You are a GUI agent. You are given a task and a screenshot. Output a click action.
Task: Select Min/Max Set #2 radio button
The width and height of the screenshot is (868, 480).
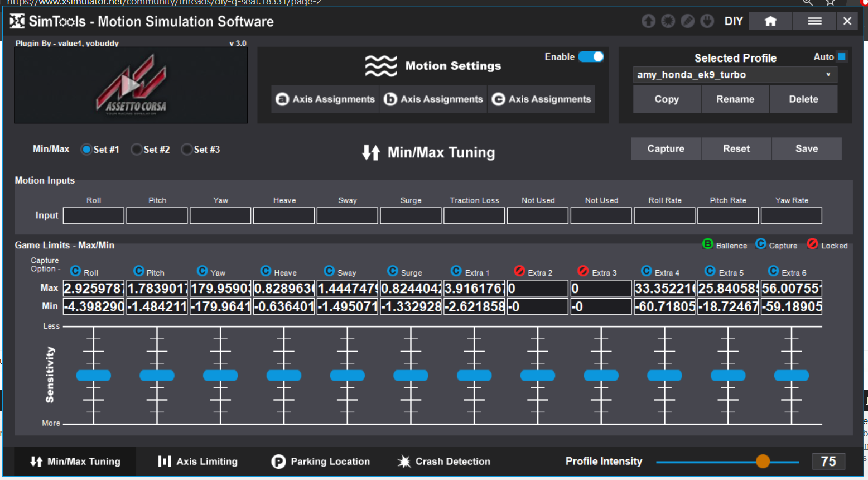137,150
